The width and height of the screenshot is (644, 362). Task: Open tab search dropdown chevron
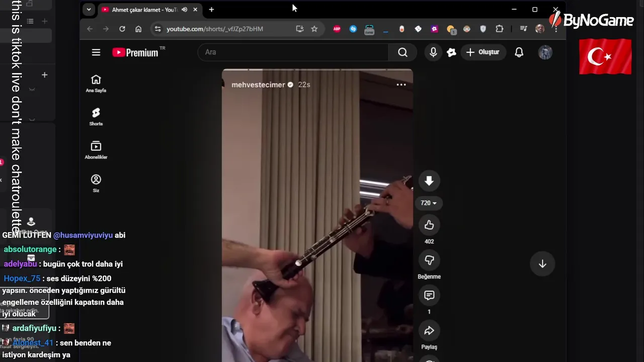click(89, 10)
